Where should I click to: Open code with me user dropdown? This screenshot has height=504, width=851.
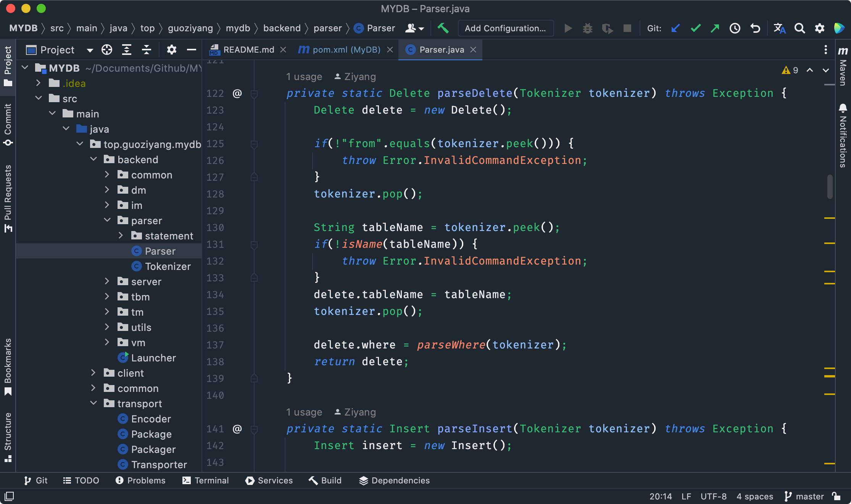pos(414,28)
